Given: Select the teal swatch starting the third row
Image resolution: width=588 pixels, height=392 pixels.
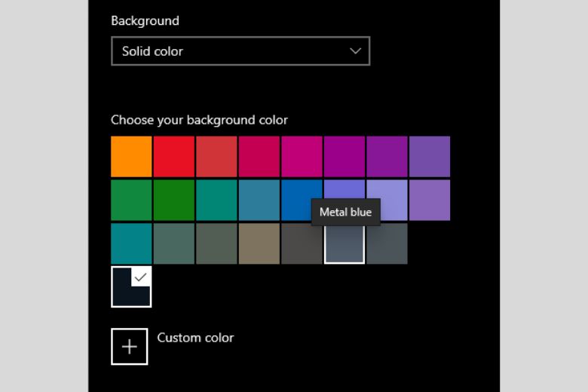Looking at the screenshot, I should pyautogui.click(x=131, y=243).
